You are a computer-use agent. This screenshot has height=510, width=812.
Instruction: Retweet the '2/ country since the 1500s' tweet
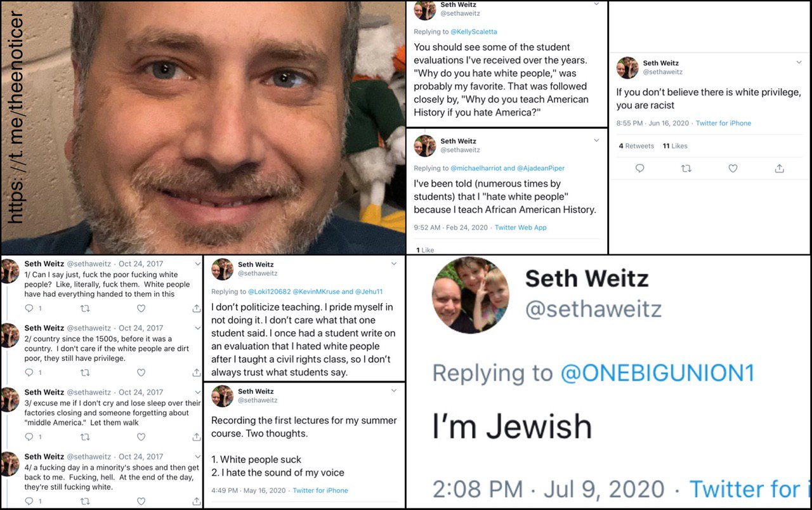point(85,372)
